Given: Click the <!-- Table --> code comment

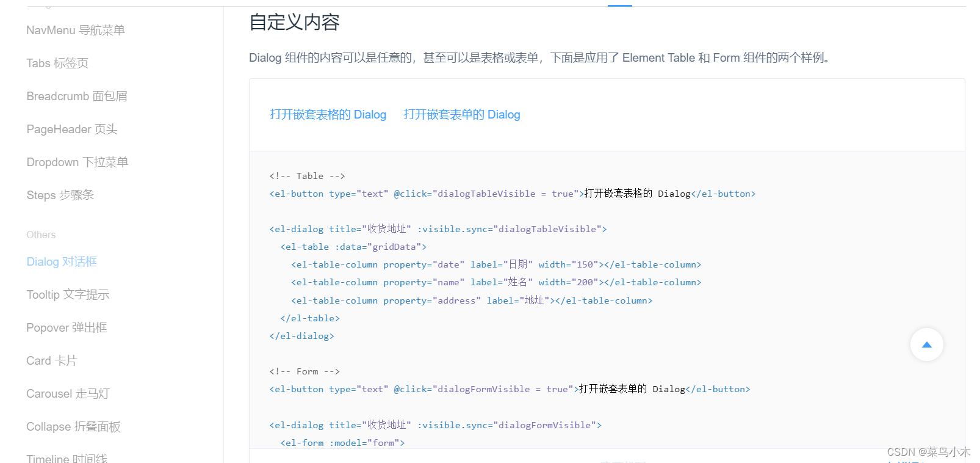Looking at the screenshot, I should [x=307, y=176].
